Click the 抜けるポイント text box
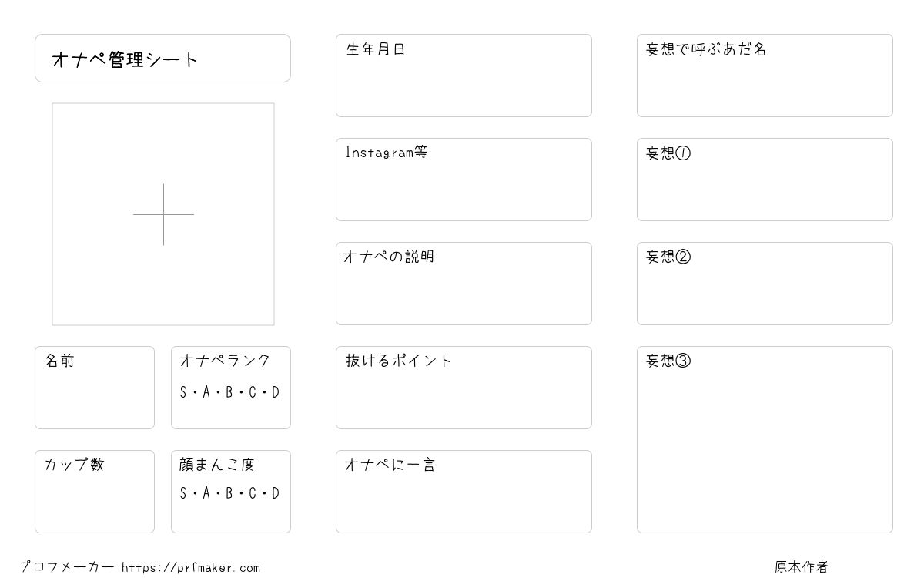The image size is (924, 578). point(464,388)
